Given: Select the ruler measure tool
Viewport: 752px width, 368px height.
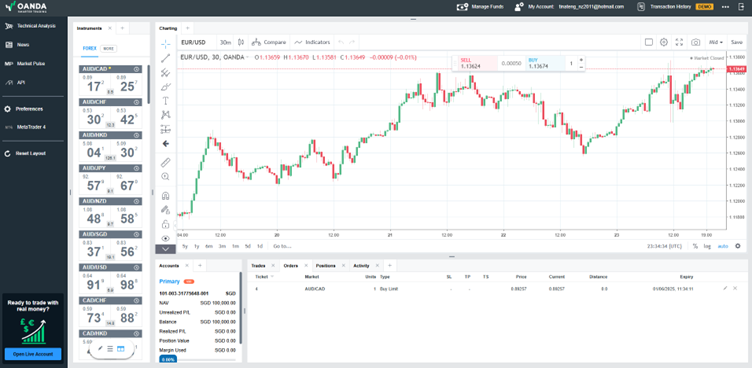Looking at the screenshot, I should pos(165,162).
